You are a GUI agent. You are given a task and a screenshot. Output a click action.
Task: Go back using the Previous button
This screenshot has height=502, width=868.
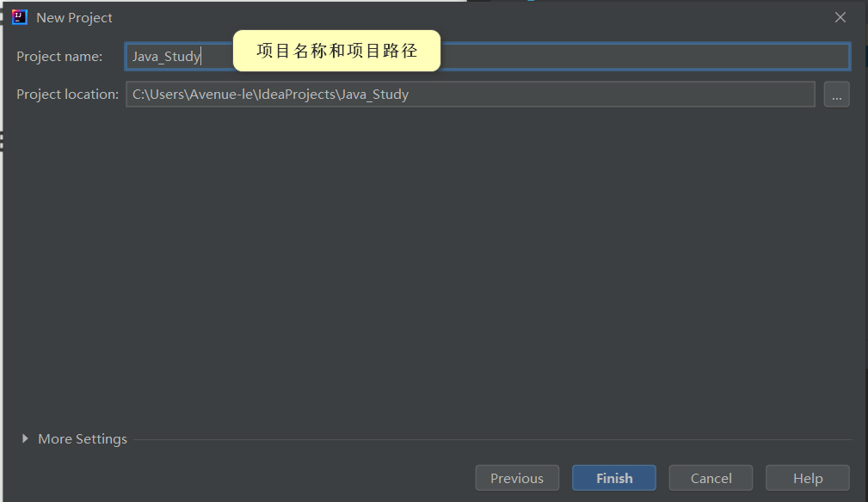pos(517,478)
